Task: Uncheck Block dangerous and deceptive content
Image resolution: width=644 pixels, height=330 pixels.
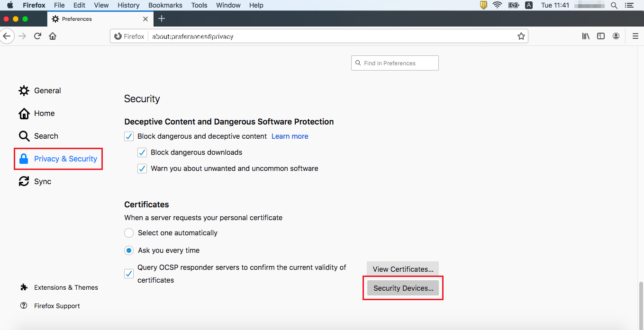Action: coord(129,136)
